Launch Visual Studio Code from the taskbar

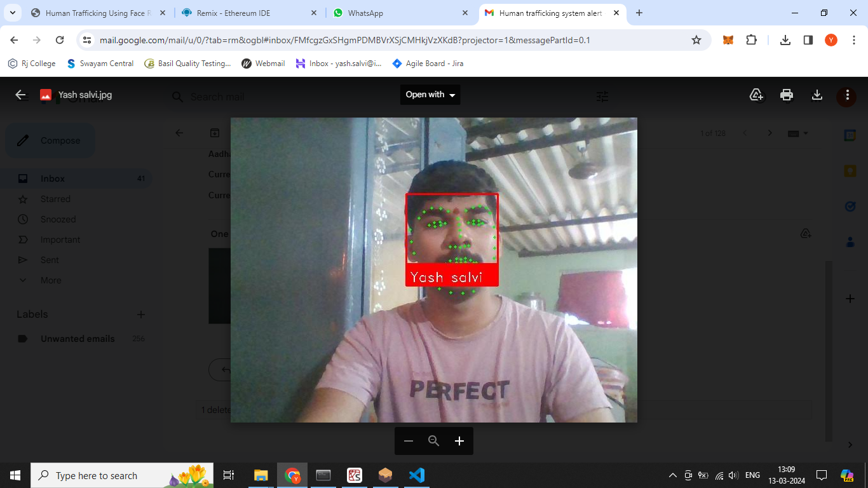(x=417, y=475)
